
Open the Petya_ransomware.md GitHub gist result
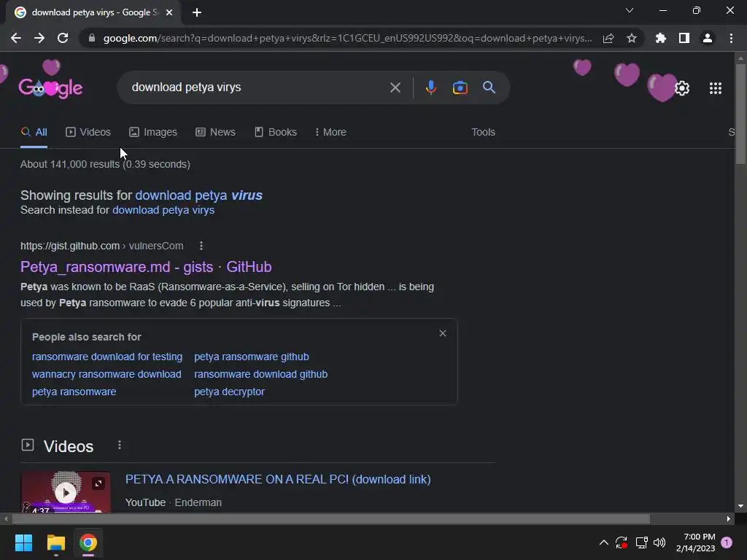[146, 267]
